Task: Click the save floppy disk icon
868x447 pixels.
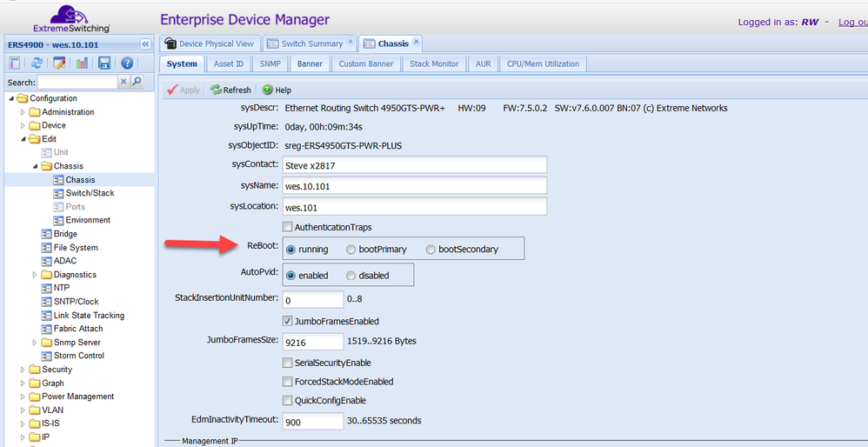Action: pyautogui.click(x=104, y=63)
